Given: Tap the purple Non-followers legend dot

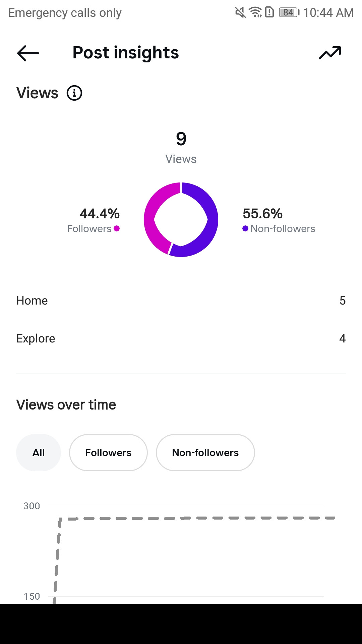Looking at the screenshot, I should [245, 228].
